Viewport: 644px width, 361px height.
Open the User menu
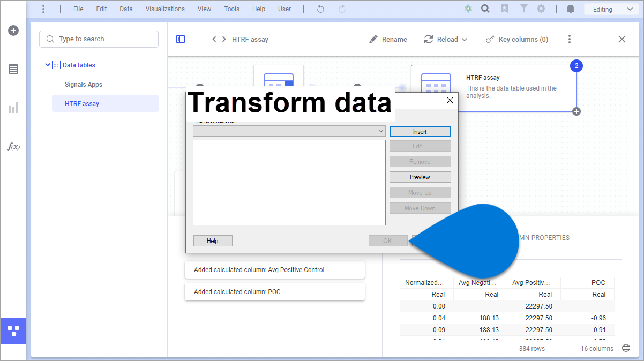(x=284, y=9)
